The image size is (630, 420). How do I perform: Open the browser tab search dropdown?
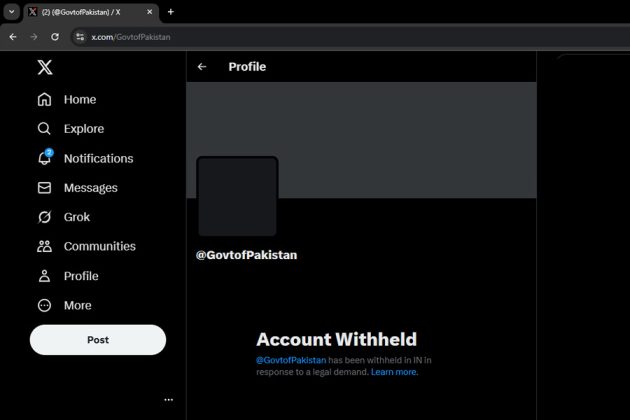[x=10, y=12]
